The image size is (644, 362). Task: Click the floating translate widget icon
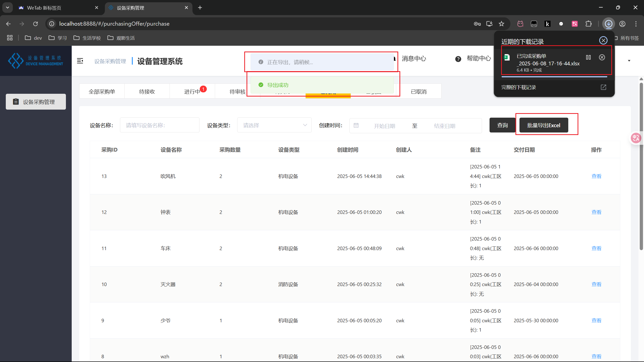pyautogui.click(x=636, y=138)
